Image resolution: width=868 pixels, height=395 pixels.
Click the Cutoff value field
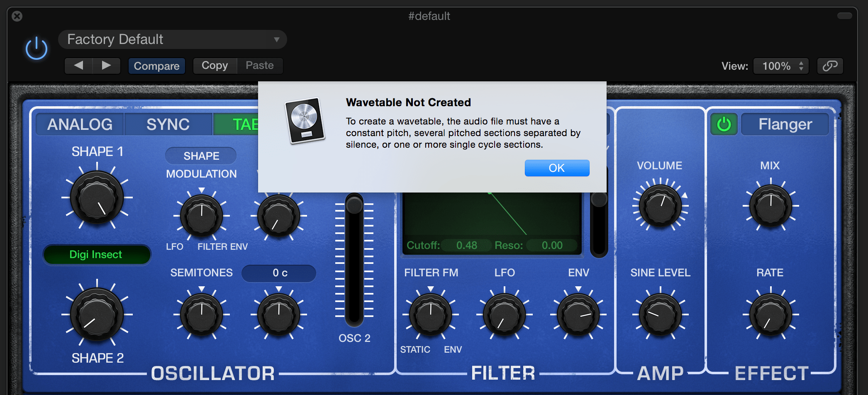[466, 245]
